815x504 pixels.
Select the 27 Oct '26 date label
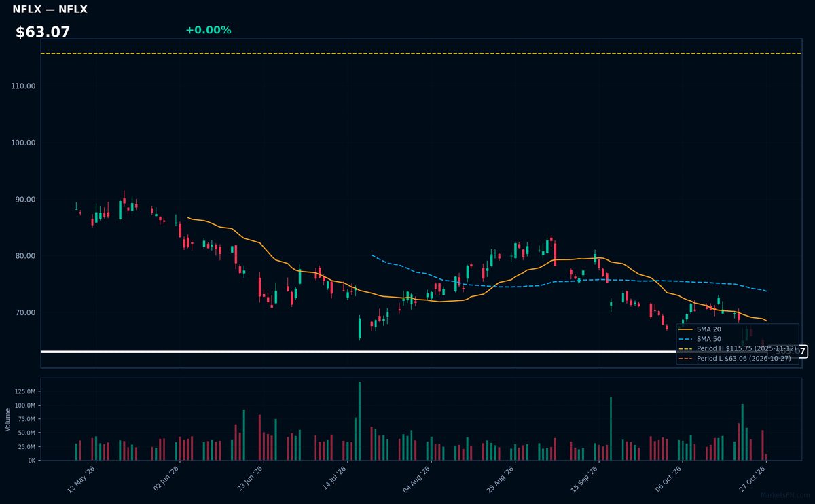[x=752, y=480]
